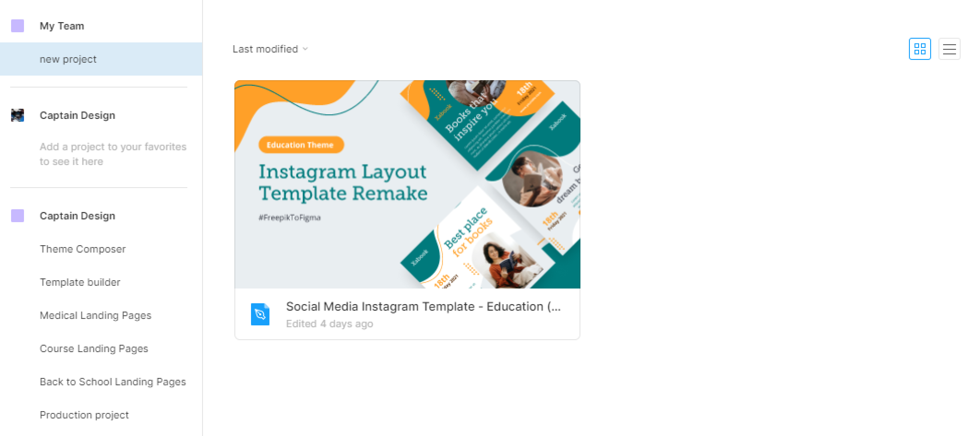Click the blue design file icon
The image size is (980, 436).
[260, 314]
